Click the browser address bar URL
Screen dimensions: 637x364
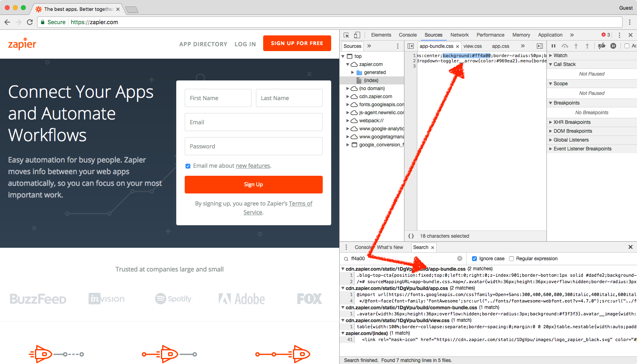point(94,22)
